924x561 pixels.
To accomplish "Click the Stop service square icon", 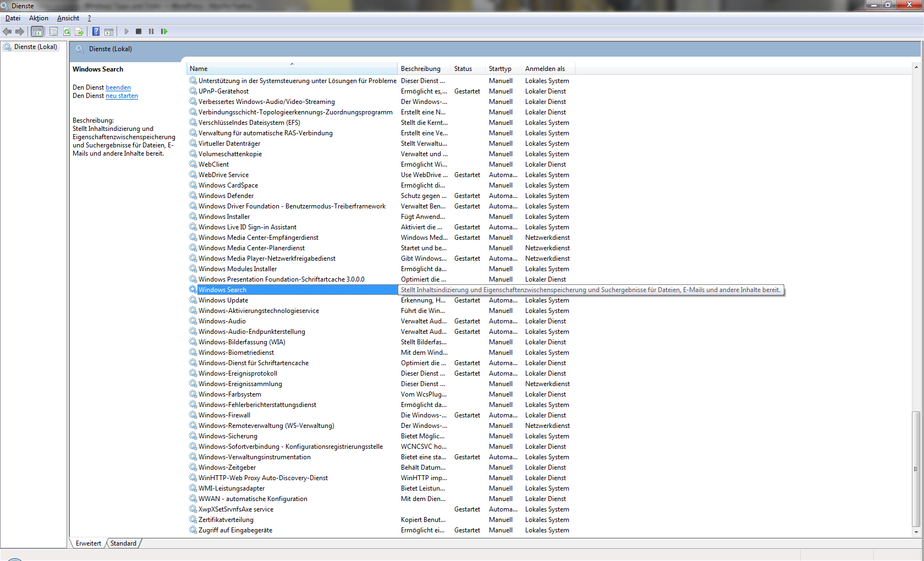I will [139, 31].
